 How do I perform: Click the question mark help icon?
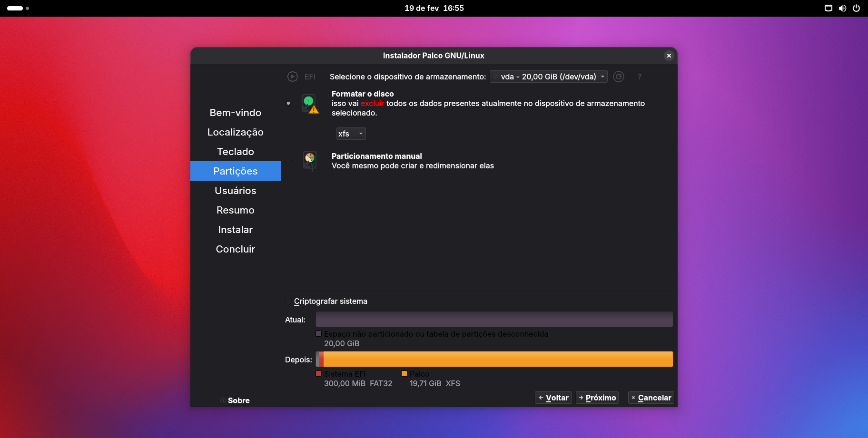pos(640,77)
